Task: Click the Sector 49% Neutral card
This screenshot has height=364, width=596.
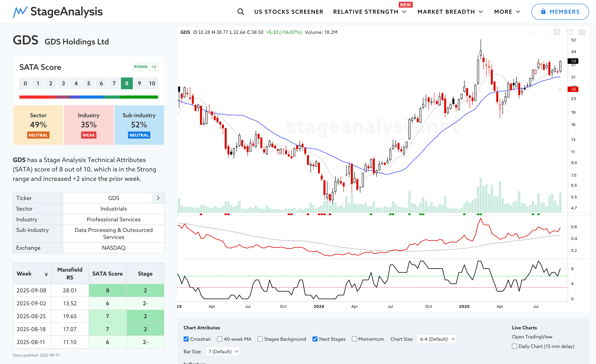Action: coord(38,125)
